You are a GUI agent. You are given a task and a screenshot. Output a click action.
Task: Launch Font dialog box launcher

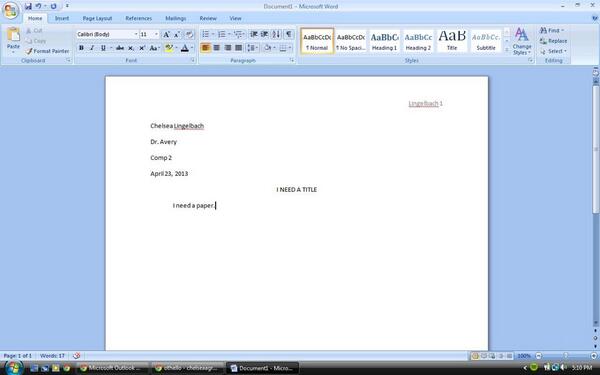[192, 60]
